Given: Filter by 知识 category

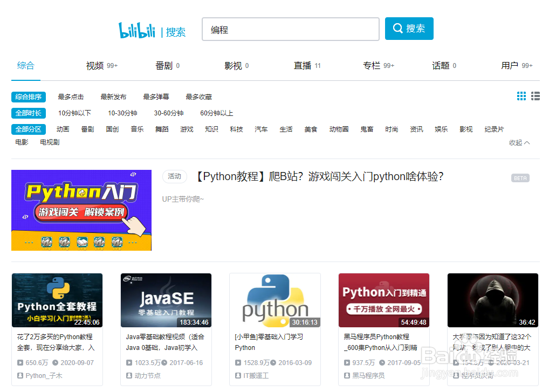Looking at the screenshot, I should coord(212,129).
